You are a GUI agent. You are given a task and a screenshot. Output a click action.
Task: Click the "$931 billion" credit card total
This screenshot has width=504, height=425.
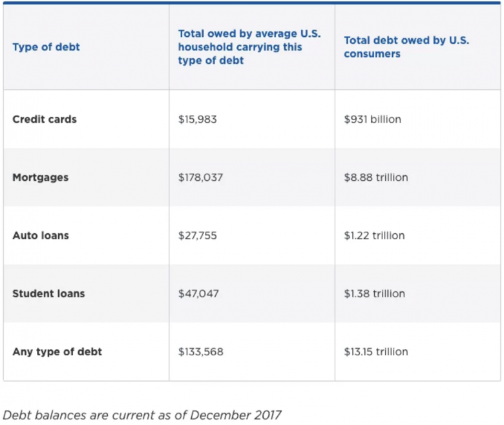tap(372, 119)
